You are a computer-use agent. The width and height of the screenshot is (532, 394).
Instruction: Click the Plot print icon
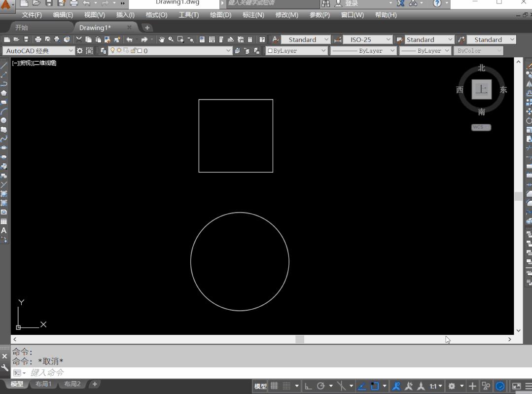click(x=38, y=39)
